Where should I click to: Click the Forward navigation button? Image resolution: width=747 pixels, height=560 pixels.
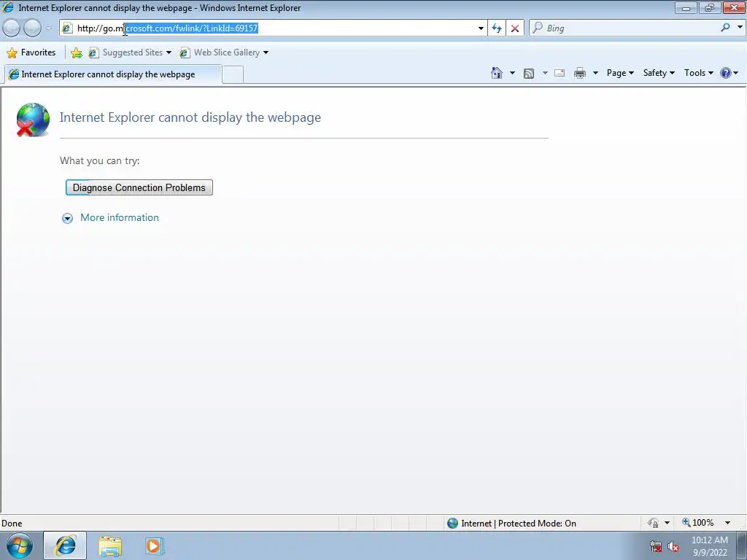32,28
